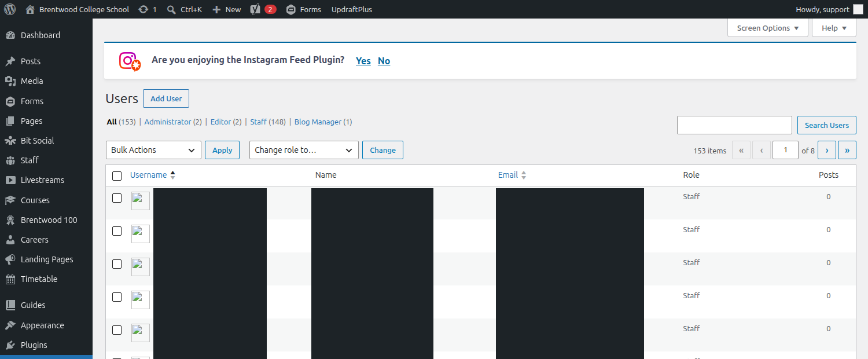The image size is (868, 359).
Task: Open the WordPress logo menu
Action: [10, 9]
